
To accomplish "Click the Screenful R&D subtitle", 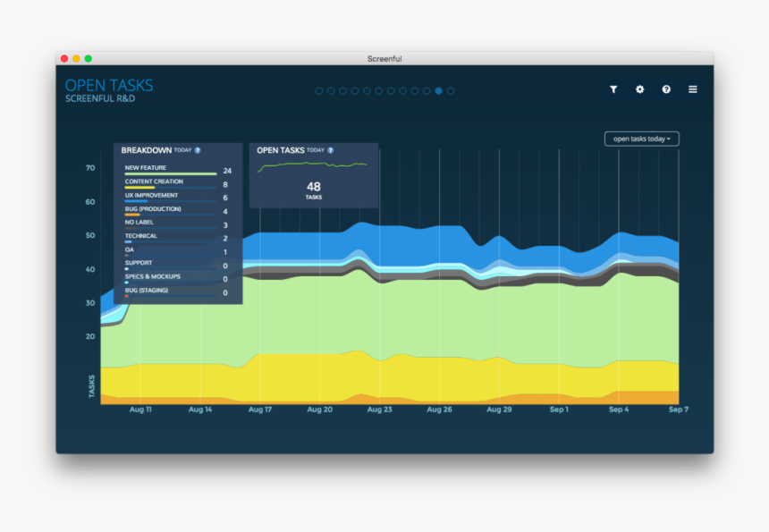I will tap(100, 98).
